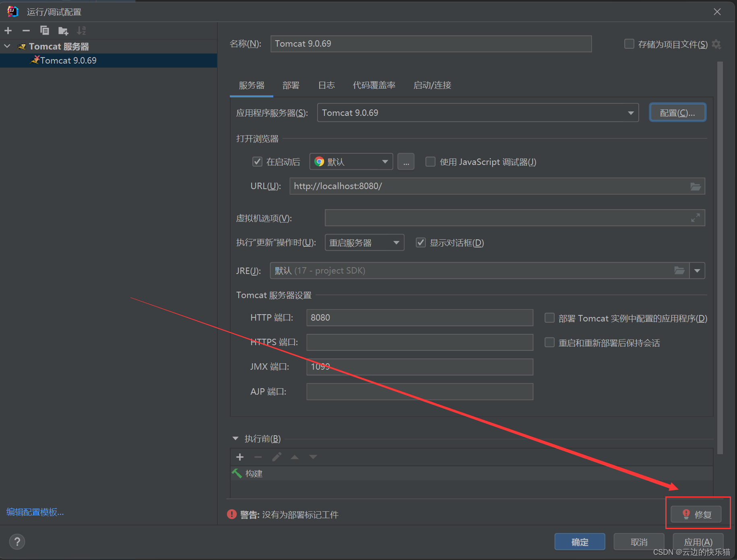Viewport: 737px width, 560px height.
Task: Switch to the Code Coverage tab
Action: pos(374,85)
